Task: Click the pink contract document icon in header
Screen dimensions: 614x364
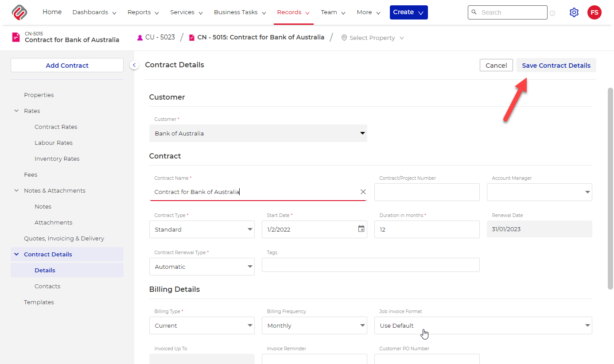Action: (x=16, y=37)
